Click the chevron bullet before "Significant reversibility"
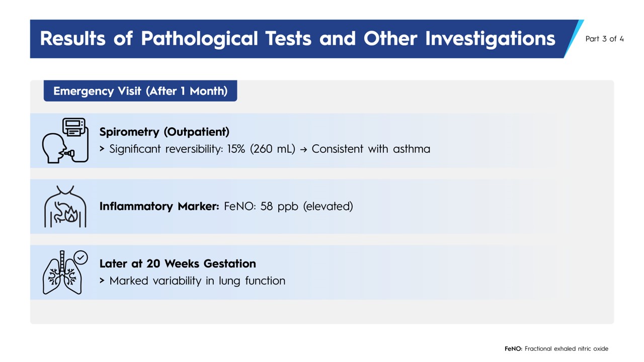 [x=102, y=149]
